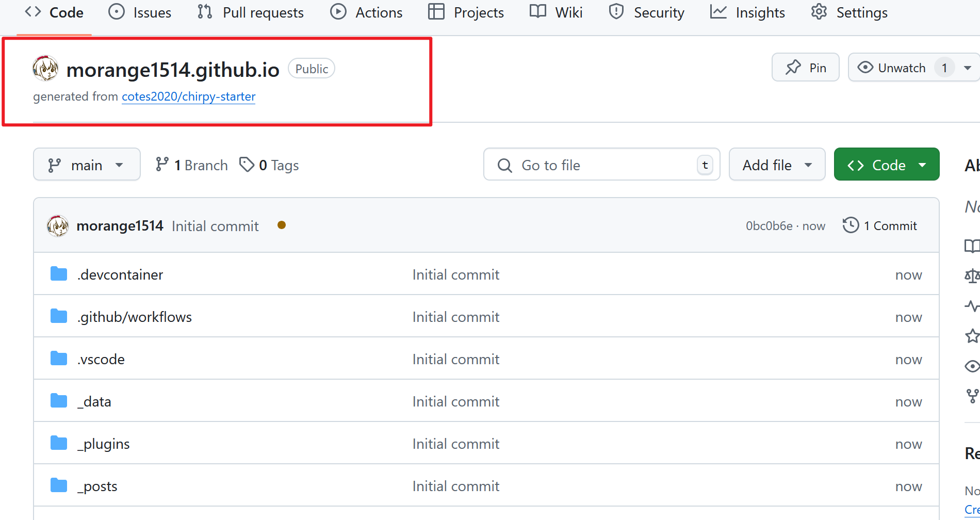This screenshot has width=980, height=520.
Task: Open morange1514.github.io repository title link
Action: pyautogui.click(x=173, y=70)
